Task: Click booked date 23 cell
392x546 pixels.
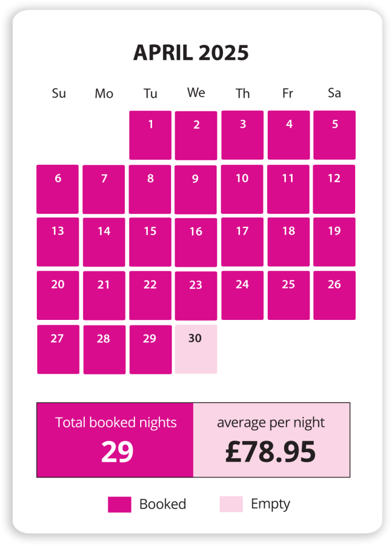Action: 196,295
